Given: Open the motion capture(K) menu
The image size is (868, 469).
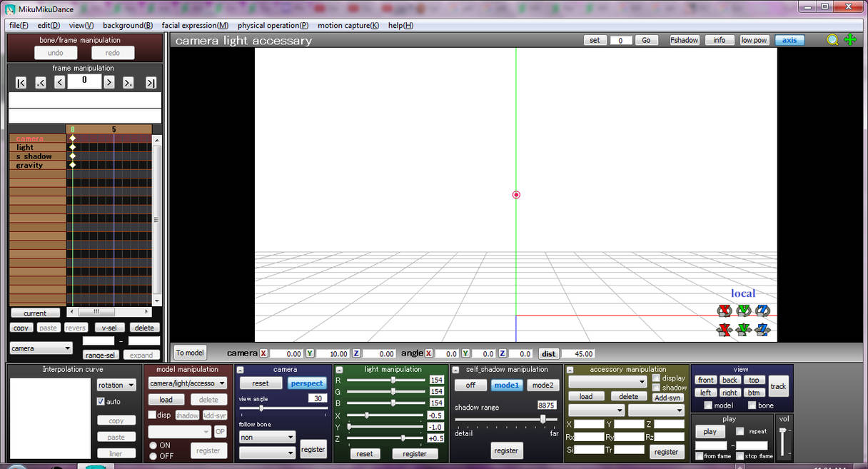Looking at the screenshot, I should (x=348, y=25).
